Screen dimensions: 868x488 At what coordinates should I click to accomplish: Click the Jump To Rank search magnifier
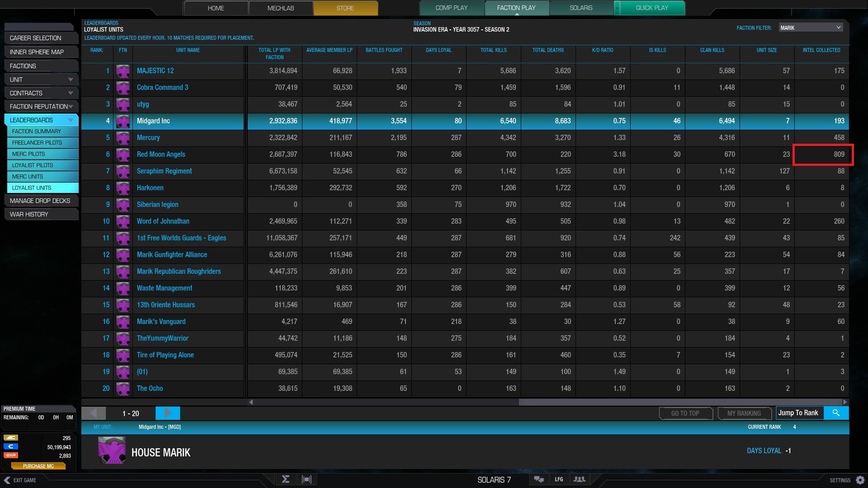tap(836, 413)
